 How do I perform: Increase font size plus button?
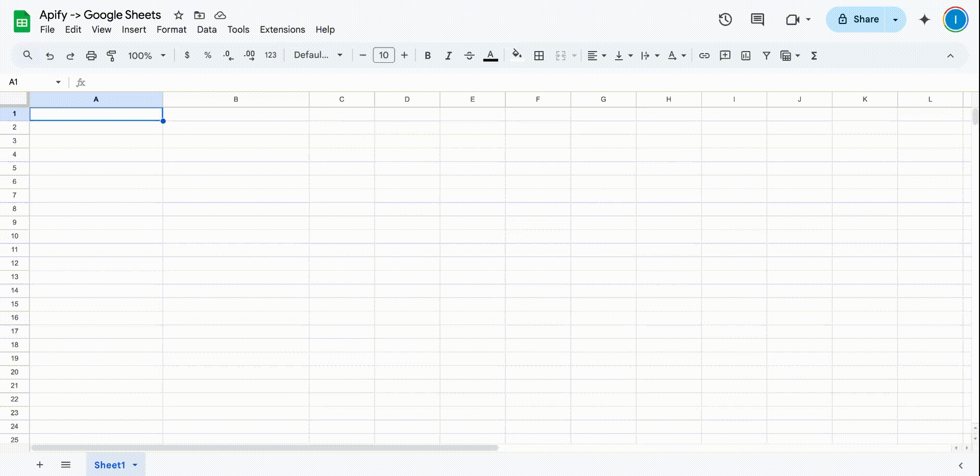click(x=404, y=55)
